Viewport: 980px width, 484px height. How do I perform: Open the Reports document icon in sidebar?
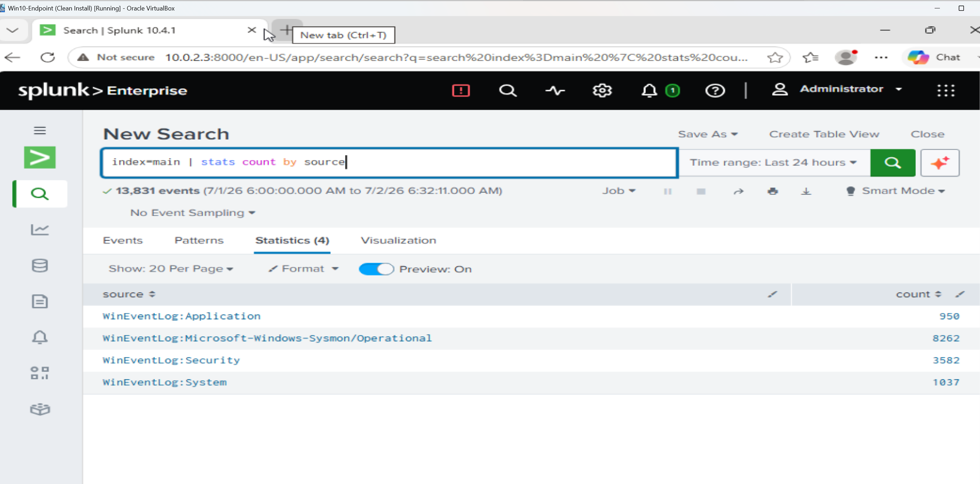point(40,301)
